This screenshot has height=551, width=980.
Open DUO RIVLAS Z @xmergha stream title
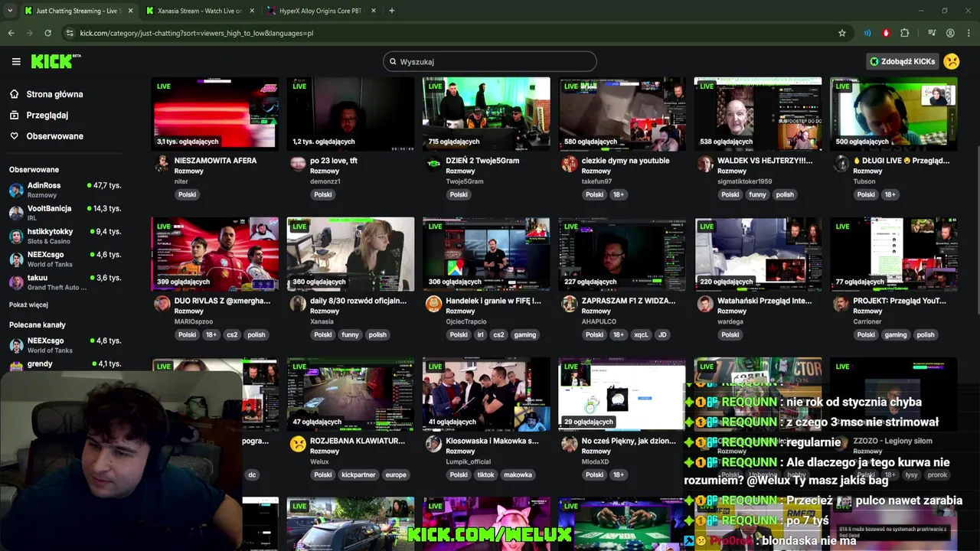pyautogui.click(x=222, y=301)
